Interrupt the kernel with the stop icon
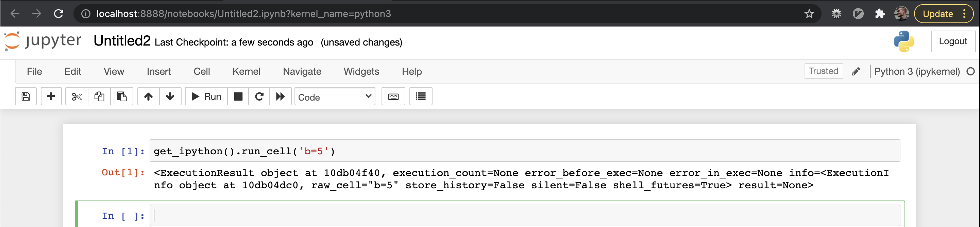 pos(238,96)
